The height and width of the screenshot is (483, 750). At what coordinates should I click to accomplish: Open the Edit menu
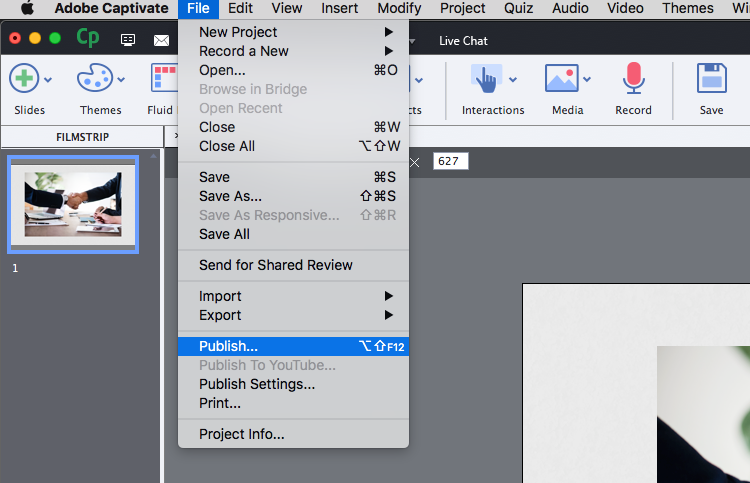point(240,8)
